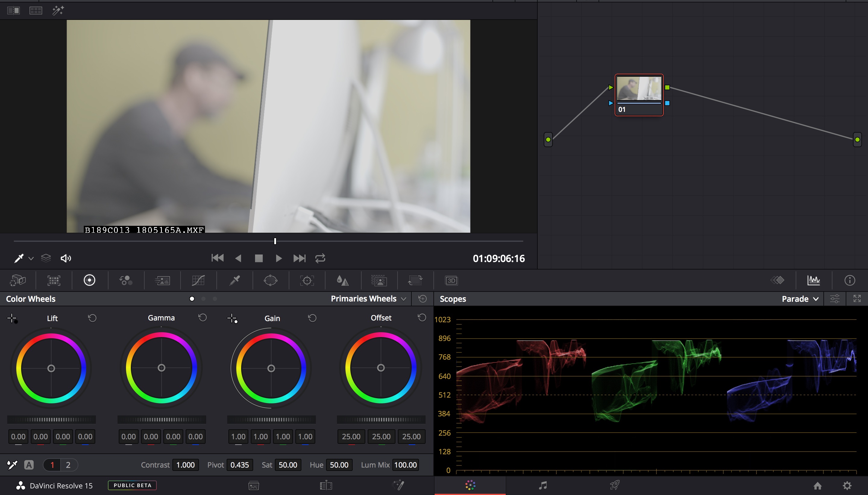Switch to second Color Wheels page dot
The image size is (868, 495).
pos(203,299)
